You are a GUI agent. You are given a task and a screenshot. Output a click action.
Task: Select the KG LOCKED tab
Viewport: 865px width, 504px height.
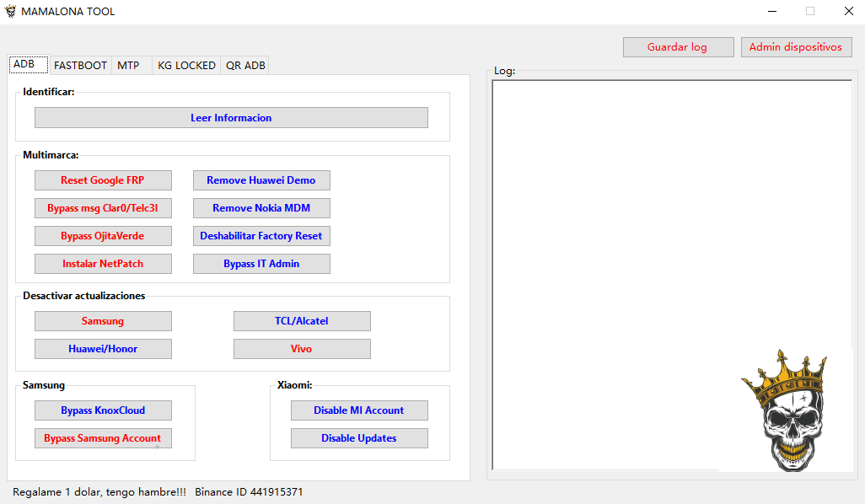click(186, 65)
